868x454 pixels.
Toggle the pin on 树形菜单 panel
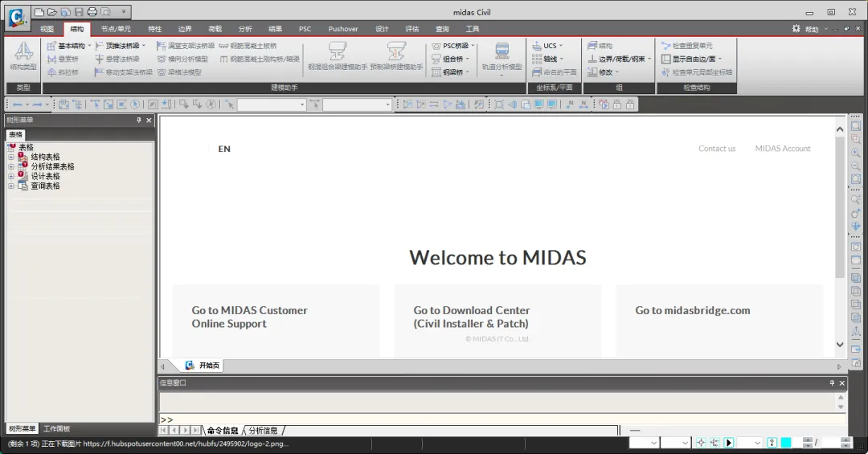pyautogui.click(x=138, y=120)
